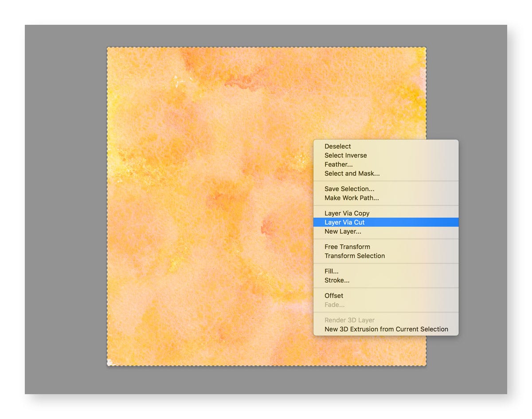Choose Deselect from the context menu
Screen dimensions: 532x419
coord(386,146)
